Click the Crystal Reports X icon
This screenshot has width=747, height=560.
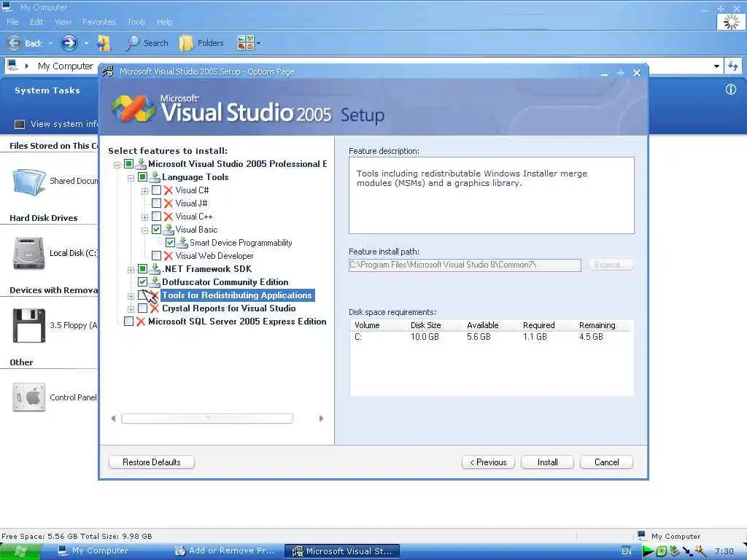pos(155,308)
